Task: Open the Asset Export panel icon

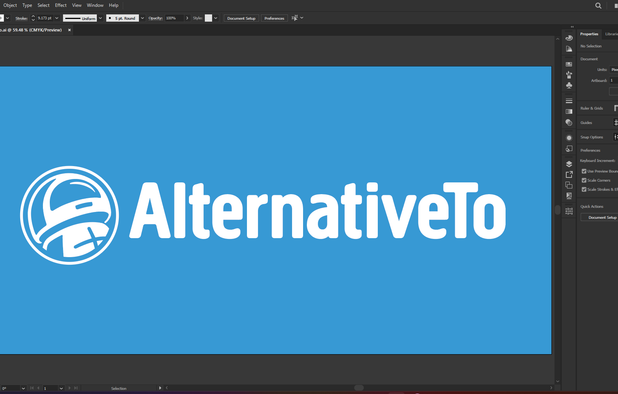Action: click(569, 175)
